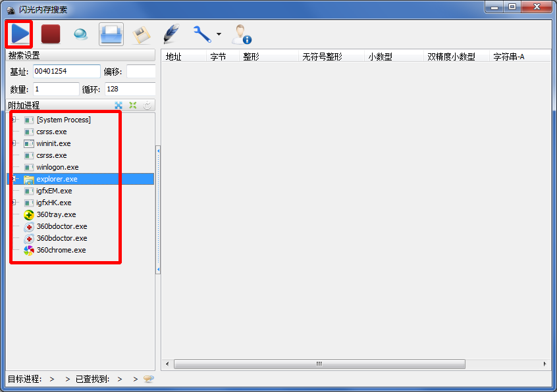
Task: Click the winlogon.exe process icon
Action: tap(29, 168)
